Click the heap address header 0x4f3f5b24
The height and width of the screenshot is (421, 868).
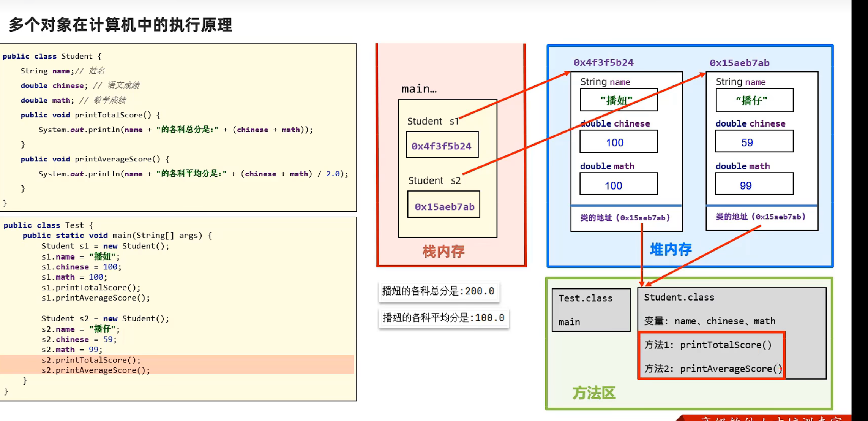point(603,62)
